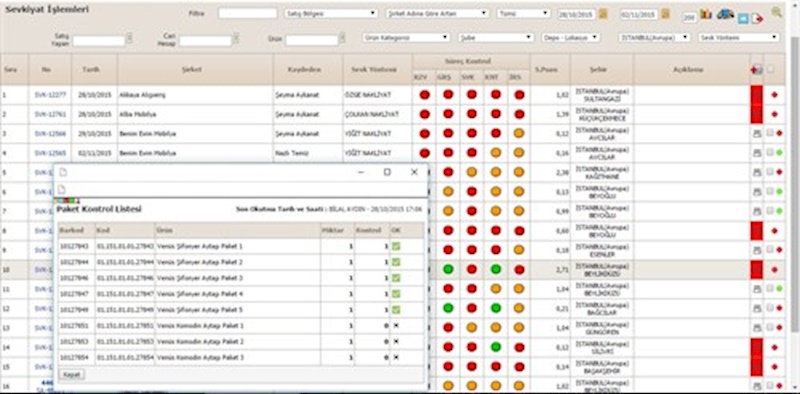
Task: Click lookup icon next to Satış Yapan field
Action: click(x=130, y=38)
